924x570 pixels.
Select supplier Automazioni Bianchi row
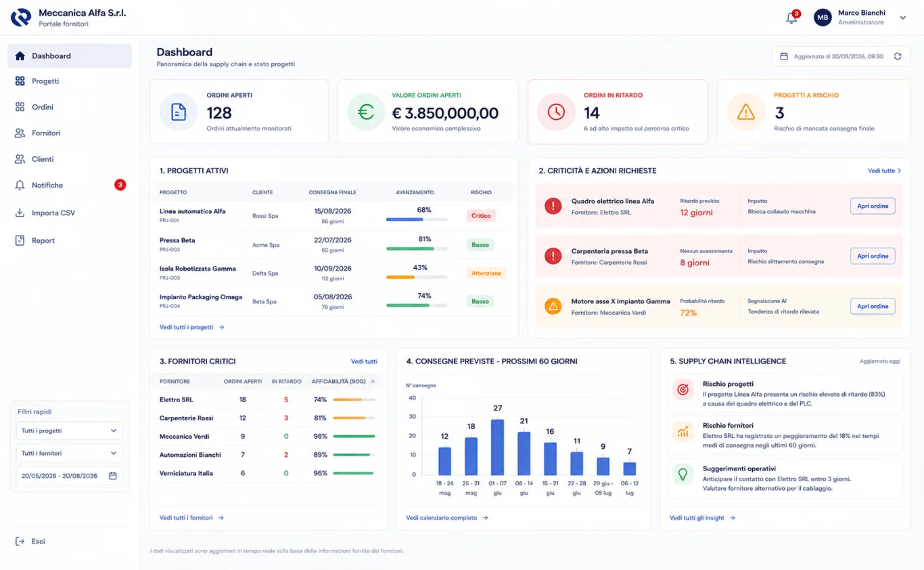click(268, 455)
